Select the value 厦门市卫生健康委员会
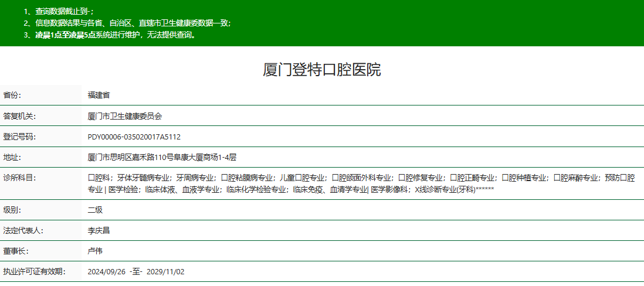The height and width of the screenshot is (286, 644). tap(125, 116)
